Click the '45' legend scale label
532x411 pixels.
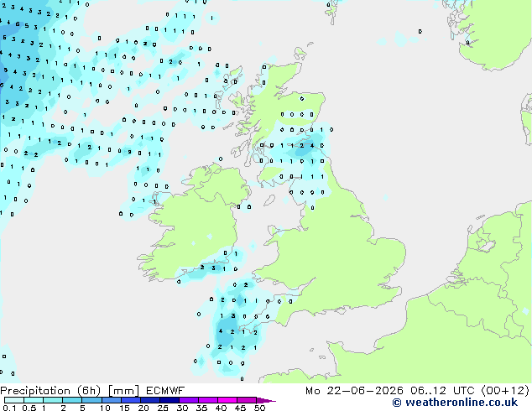pyautogui.click(x=240, y=408)
